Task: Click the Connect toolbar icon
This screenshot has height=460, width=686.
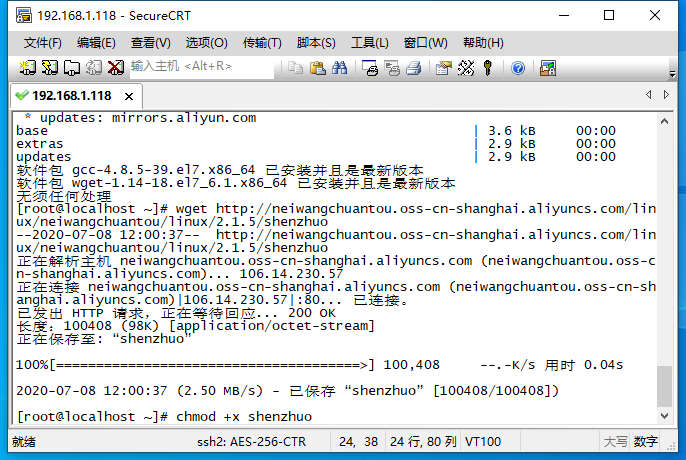Action: click(x=28, y=68)
